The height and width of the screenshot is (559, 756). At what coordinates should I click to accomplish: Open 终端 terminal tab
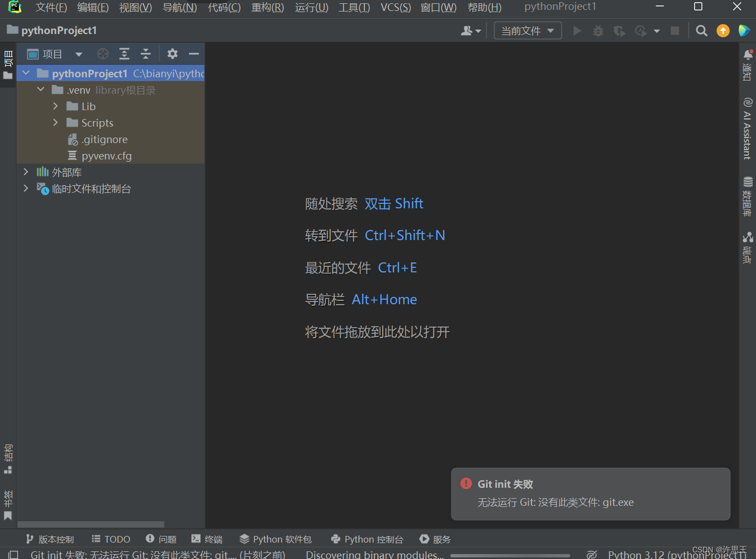207,539
